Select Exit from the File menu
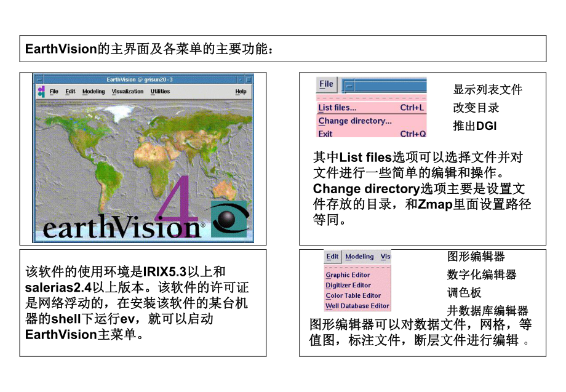 326,132
